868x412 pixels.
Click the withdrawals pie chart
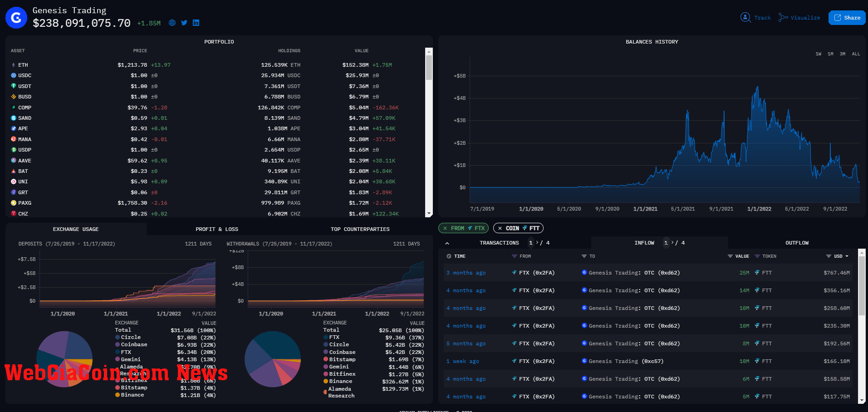(x=273, y=359)
